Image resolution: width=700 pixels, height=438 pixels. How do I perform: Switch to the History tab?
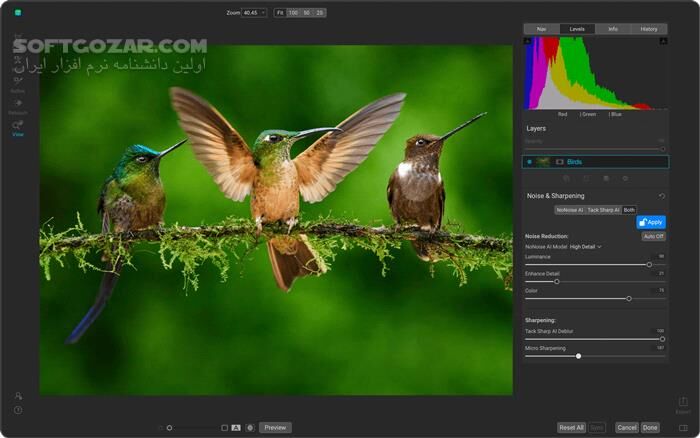point(649,29)
